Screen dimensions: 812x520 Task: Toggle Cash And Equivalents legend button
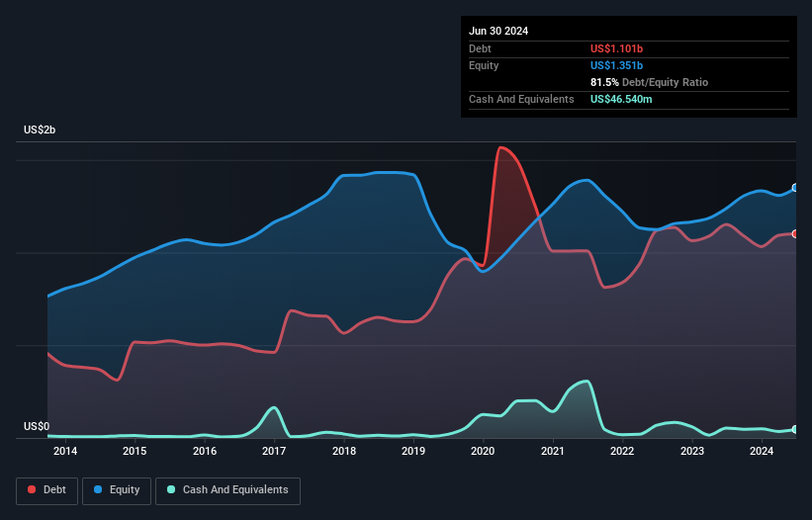point(227,490)
